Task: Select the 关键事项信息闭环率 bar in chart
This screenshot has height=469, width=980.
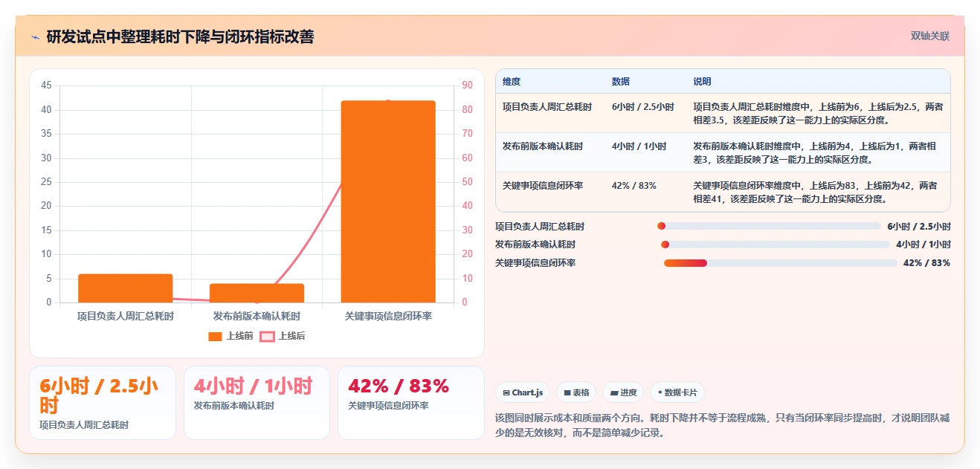Action: (388, 201)
